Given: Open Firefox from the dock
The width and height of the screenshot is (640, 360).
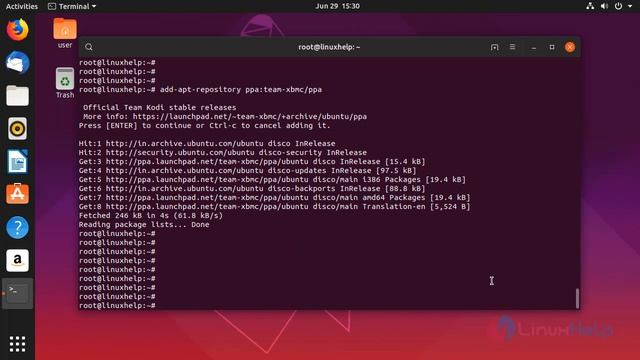Looking at the screenshot, I should pos(17,30).
